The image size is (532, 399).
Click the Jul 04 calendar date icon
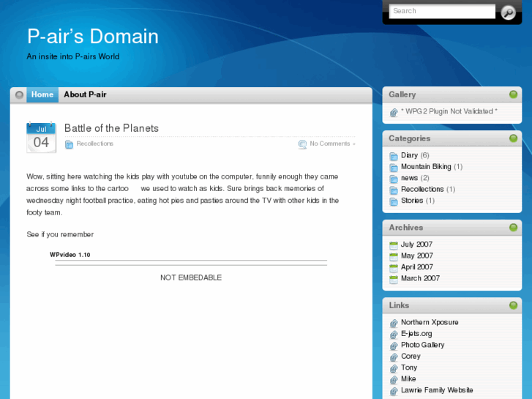point(41,138)
